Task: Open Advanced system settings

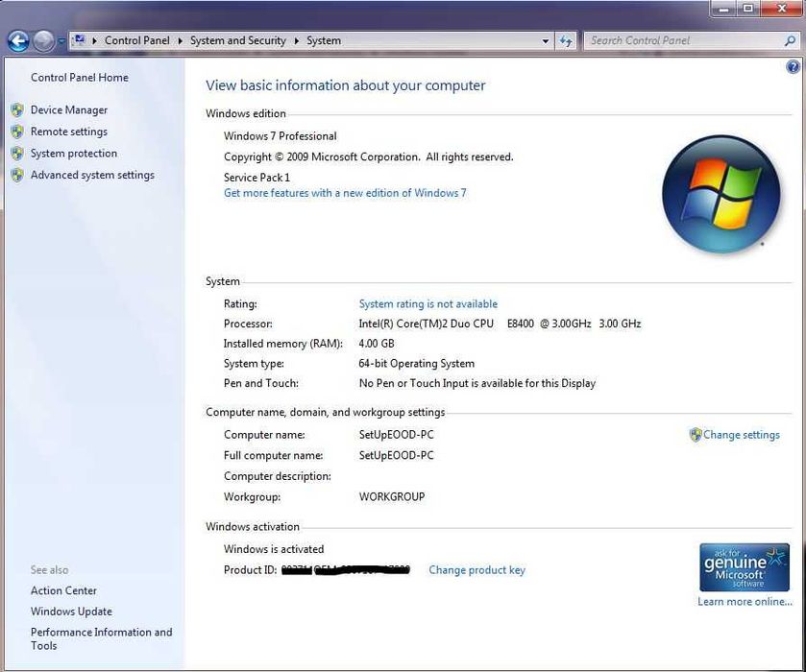Action: 92,175
